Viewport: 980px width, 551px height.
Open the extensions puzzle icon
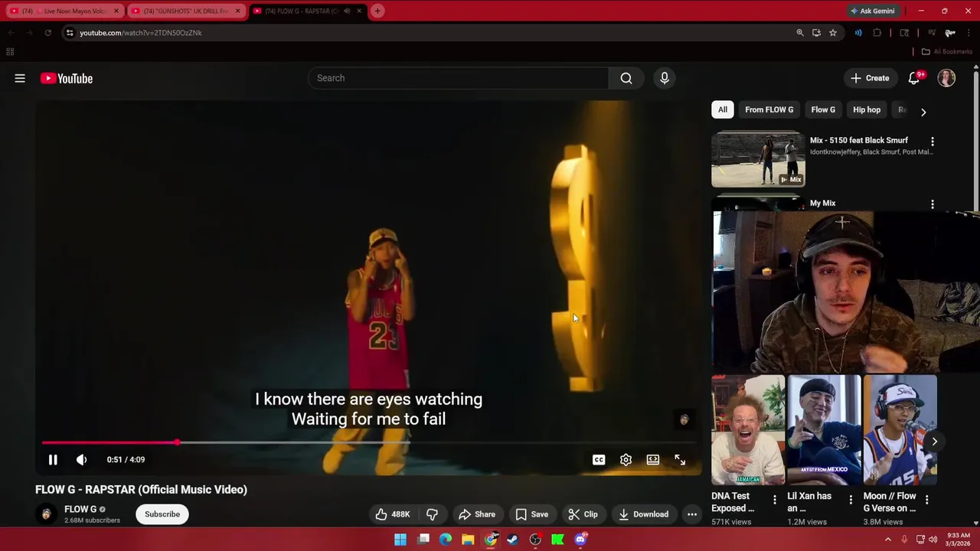[877, 33]
